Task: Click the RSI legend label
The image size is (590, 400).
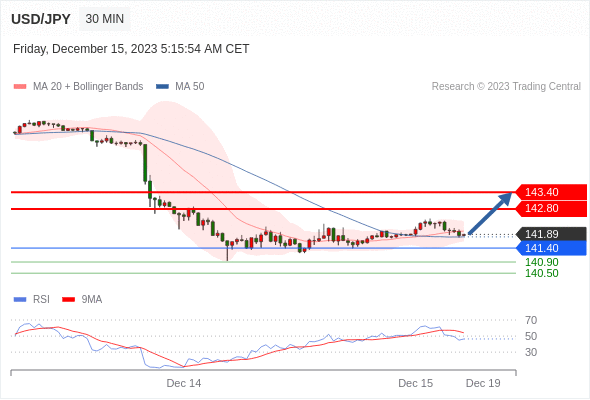Action: tap(41, 300)
